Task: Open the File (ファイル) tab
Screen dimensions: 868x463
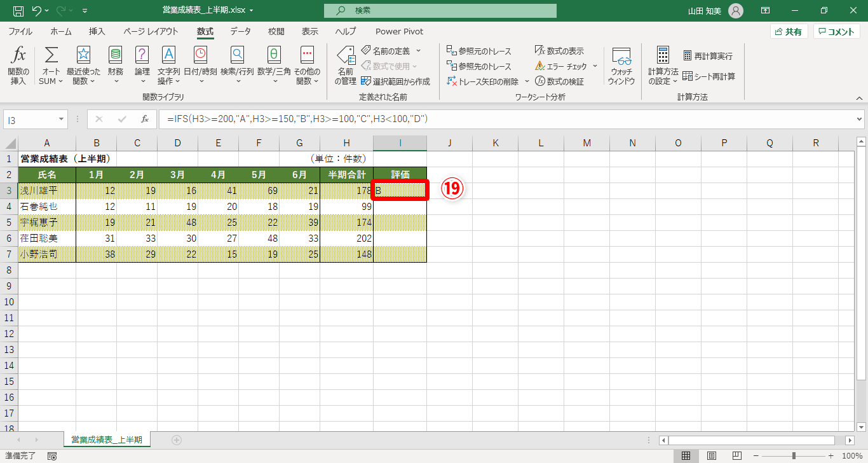Action: [20, 31]
